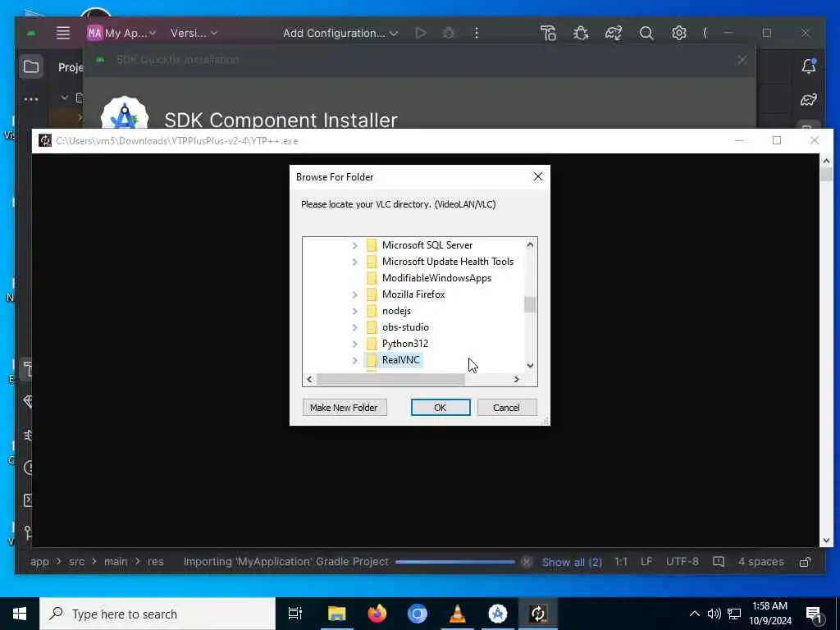This screenshot has height=630, width=840.
Task: Click the 'main' breadcrumb segment
Action: pos(116,561)
